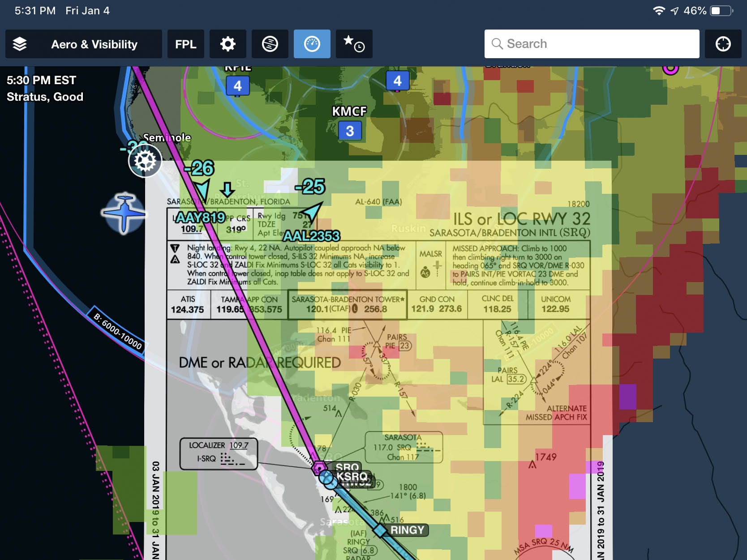Tap DME or RADAR REQUIRED note

click(260, 363)
